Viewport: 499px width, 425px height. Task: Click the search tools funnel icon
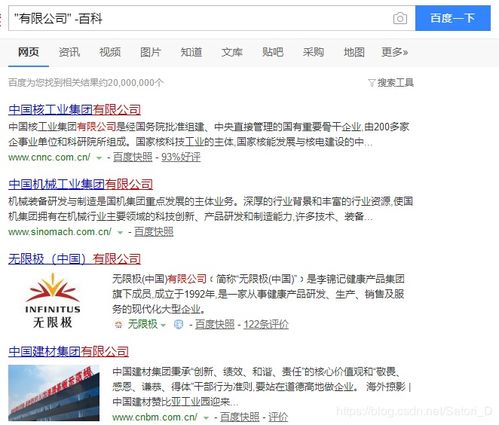click(372, 83)
